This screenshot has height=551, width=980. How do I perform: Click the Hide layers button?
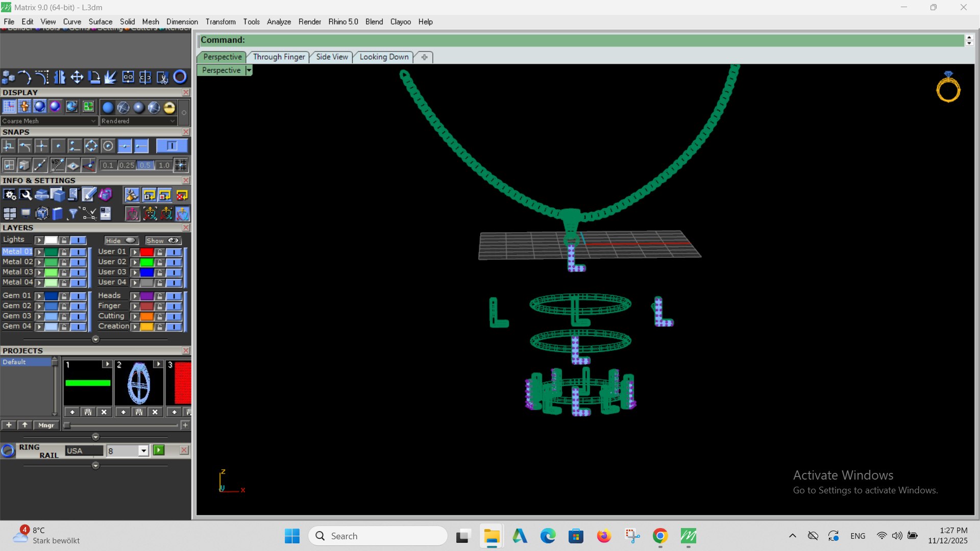point(121,241)
